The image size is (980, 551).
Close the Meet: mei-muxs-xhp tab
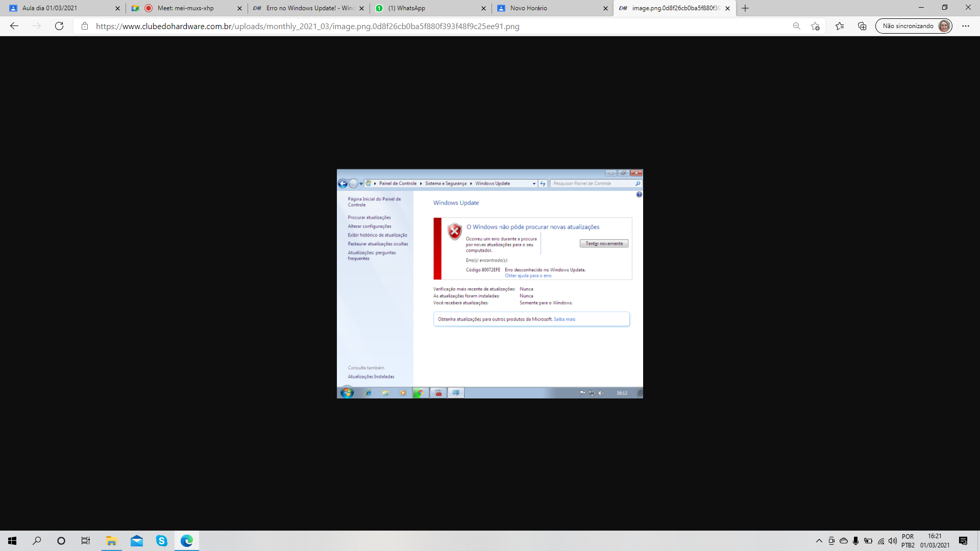click(239, 8)
